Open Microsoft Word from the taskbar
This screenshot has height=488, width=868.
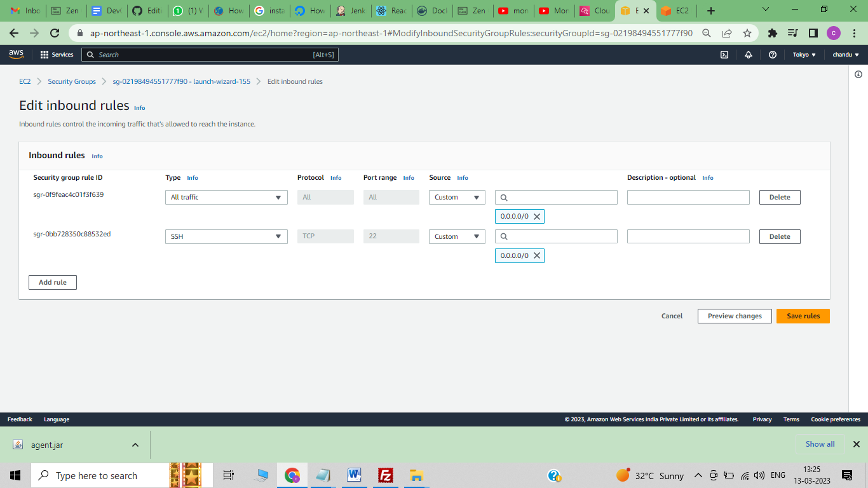354,475
